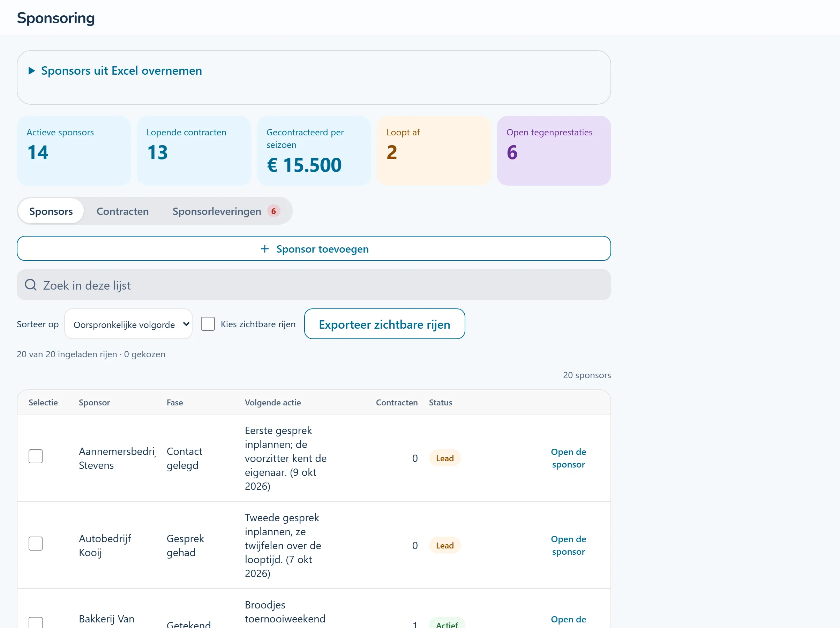Click the Lead badge for Aannemersbedrijf Stevens

point(445,458)
